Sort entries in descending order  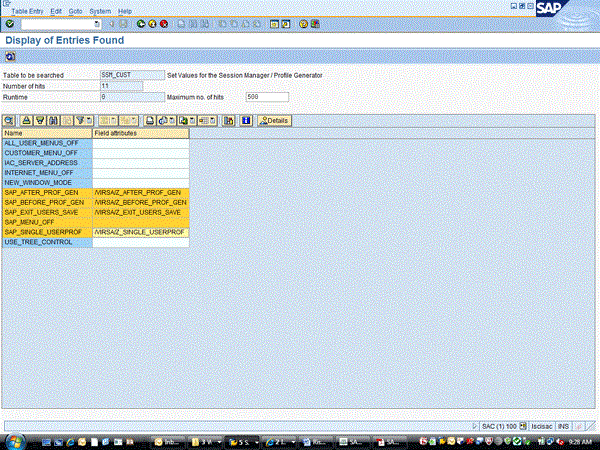coord(39,120)
